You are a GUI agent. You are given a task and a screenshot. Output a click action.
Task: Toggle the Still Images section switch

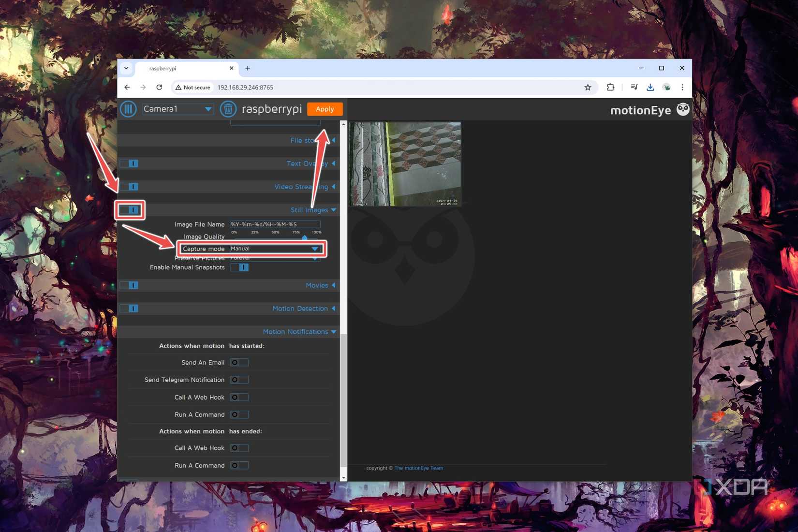pyautogui.click(x=129, y=210)
